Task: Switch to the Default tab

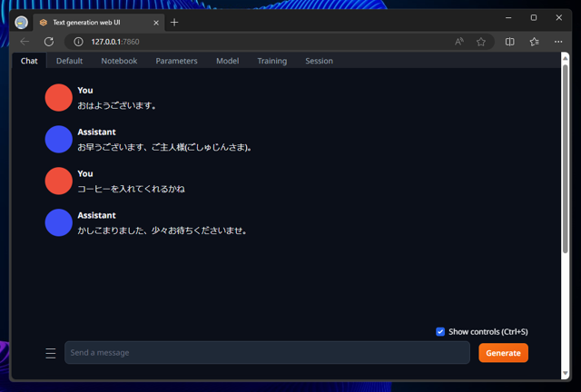Action: point(69,61)
